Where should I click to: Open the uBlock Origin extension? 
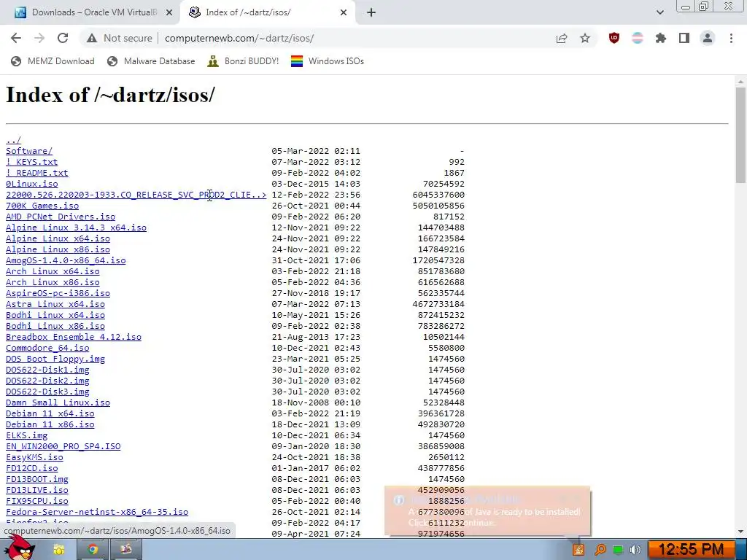614,38
